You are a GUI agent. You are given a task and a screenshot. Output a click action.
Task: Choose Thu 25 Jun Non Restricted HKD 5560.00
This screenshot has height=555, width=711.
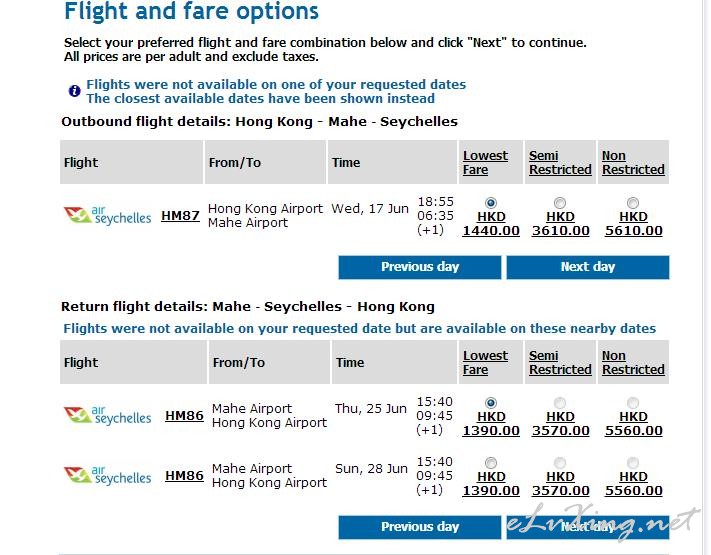coord(633,403)
